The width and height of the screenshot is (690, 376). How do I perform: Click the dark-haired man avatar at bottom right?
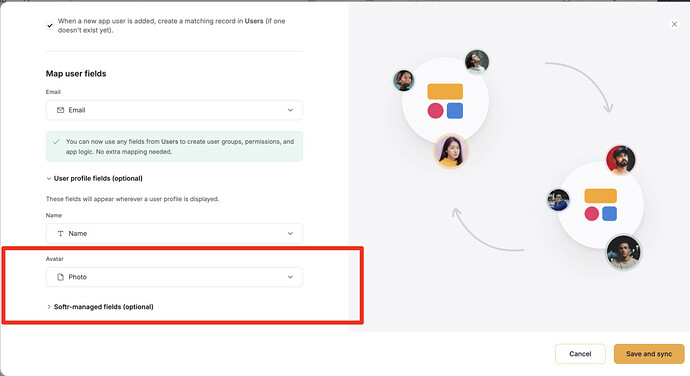click(x=624, y=252)
